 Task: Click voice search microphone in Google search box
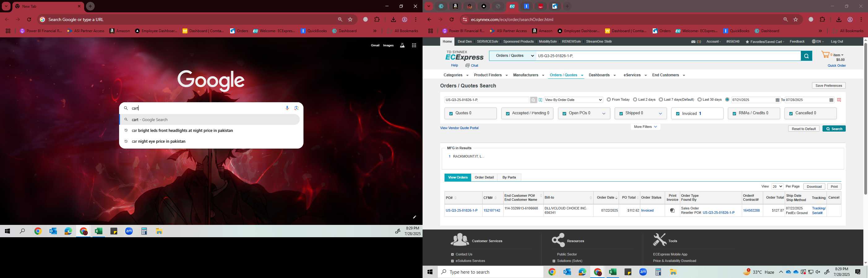287,108
